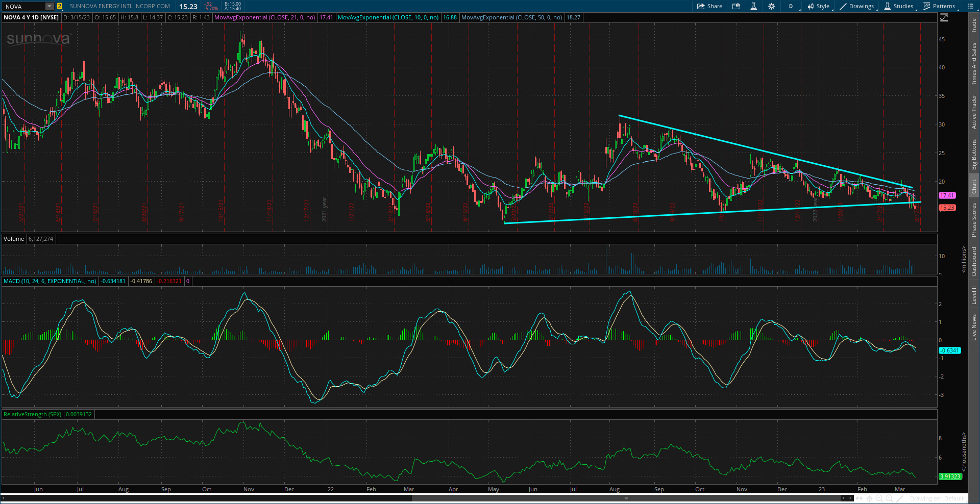Click the NOVA 4 Y 1D [NYSE] header

click(31, 17)
